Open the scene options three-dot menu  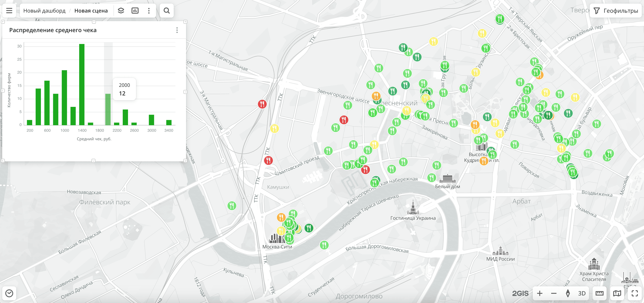[x=149, y=11]
